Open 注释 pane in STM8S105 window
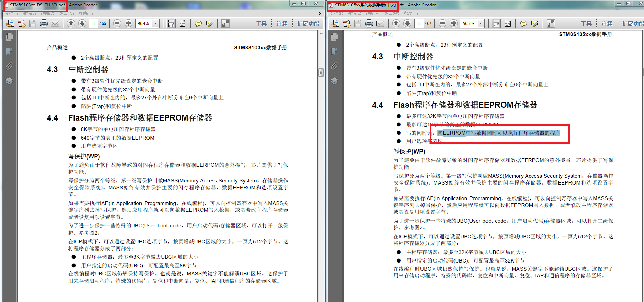The image size is (644, 302). click(x=607, y=23)
